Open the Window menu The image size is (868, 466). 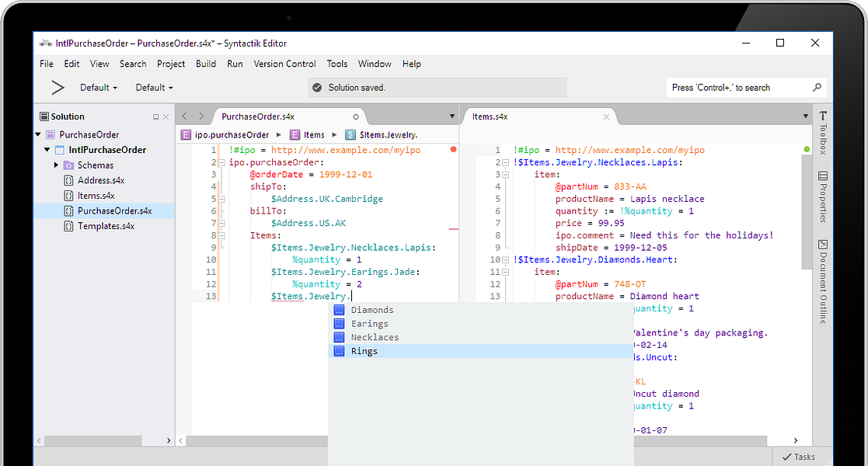(375, 64)
